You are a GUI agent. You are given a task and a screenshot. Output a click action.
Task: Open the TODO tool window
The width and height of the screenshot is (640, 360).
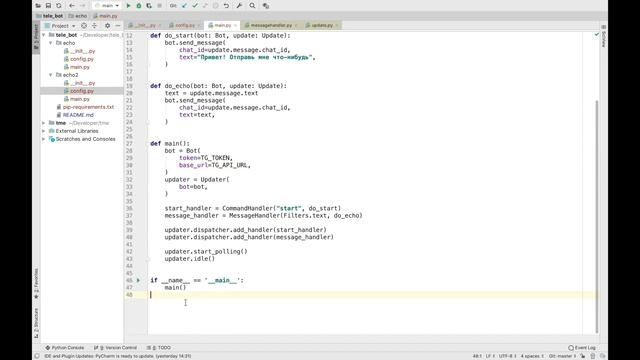click(159, 348)
